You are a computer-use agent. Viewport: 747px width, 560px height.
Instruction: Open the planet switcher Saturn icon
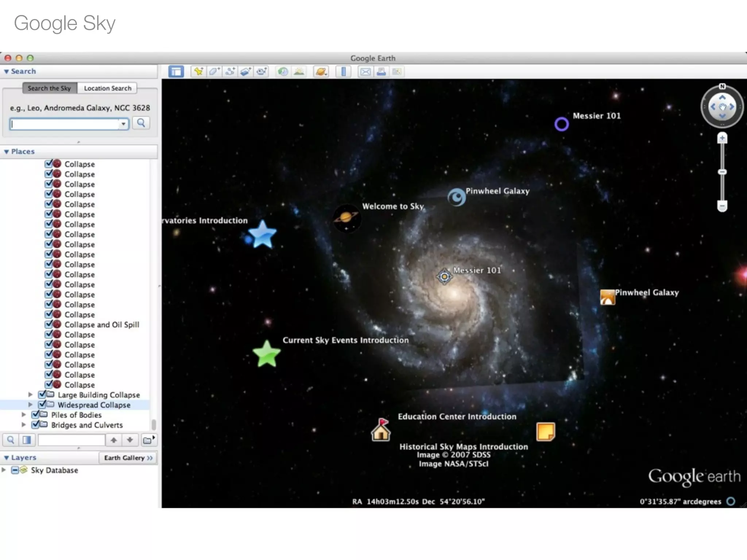tap(321, 71)
